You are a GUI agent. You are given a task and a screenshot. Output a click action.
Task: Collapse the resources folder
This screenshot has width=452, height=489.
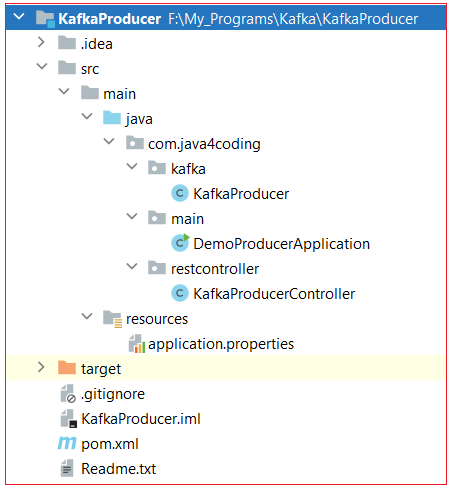point(87,316)
